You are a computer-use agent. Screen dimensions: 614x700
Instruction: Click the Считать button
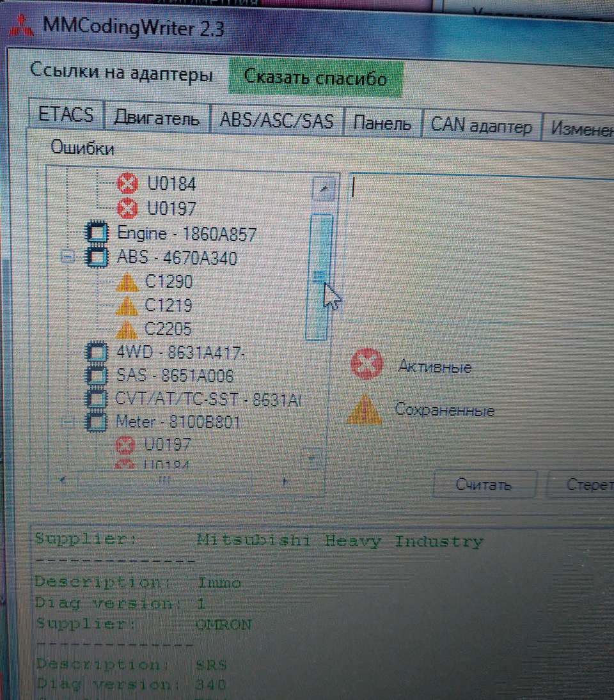tap(484, 484)
